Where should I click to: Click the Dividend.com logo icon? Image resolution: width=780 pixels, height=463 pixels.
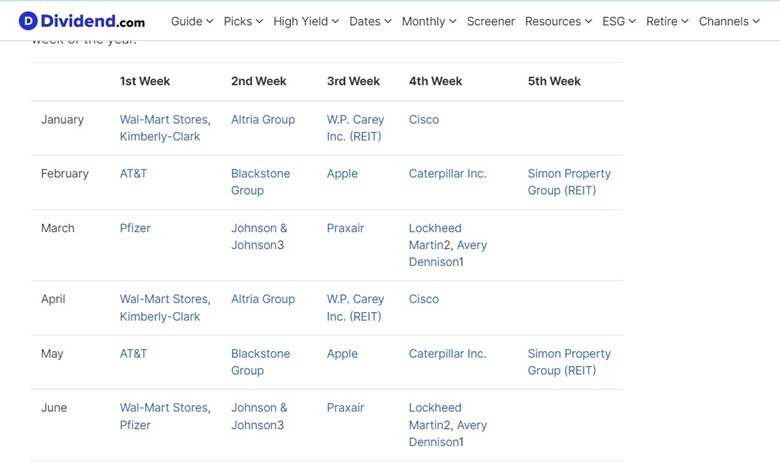28,21
